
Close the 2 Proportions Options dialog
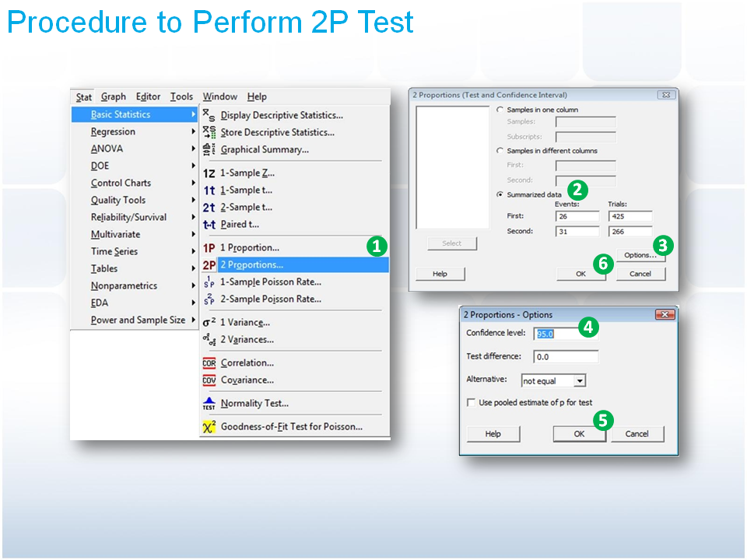665,314
